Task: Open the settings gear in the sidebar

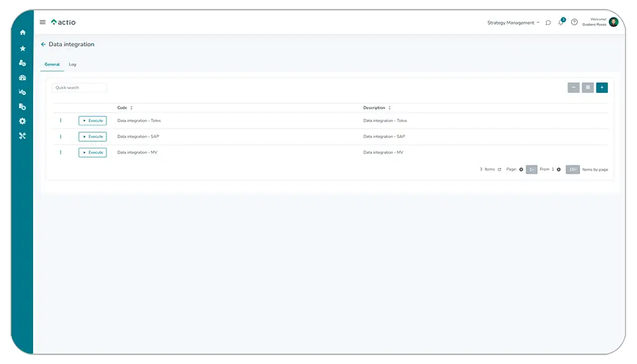Action: pyautogui.click(x=23, y=121)
